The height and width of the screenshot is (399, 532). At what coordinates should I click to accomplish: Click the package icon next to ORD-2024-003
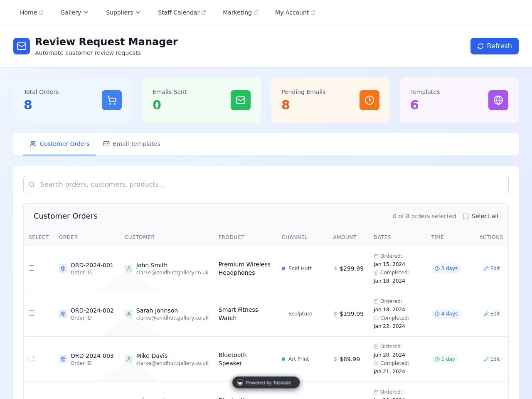63,359
